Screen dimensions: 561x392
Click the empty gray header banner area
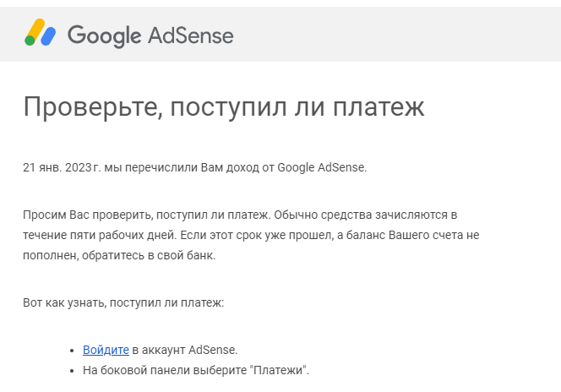[x=394, y=35]
